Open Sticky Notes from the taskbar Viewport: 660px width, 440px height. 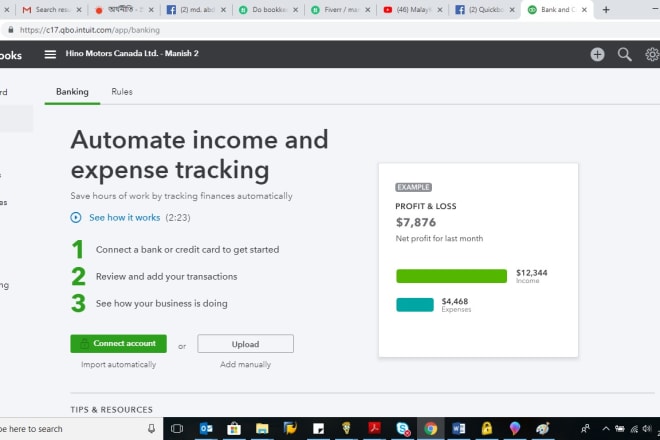(x=319, y=429)
